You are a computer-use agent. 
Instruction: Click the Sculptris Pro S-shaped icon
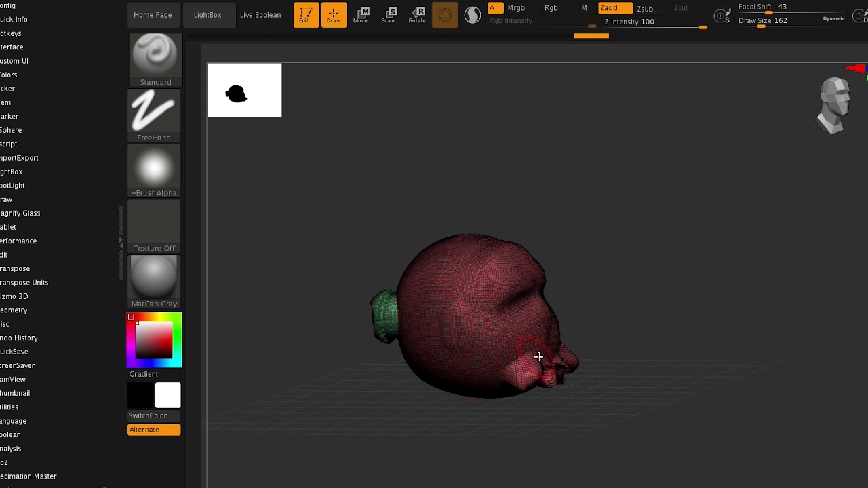tap(473, 14)
